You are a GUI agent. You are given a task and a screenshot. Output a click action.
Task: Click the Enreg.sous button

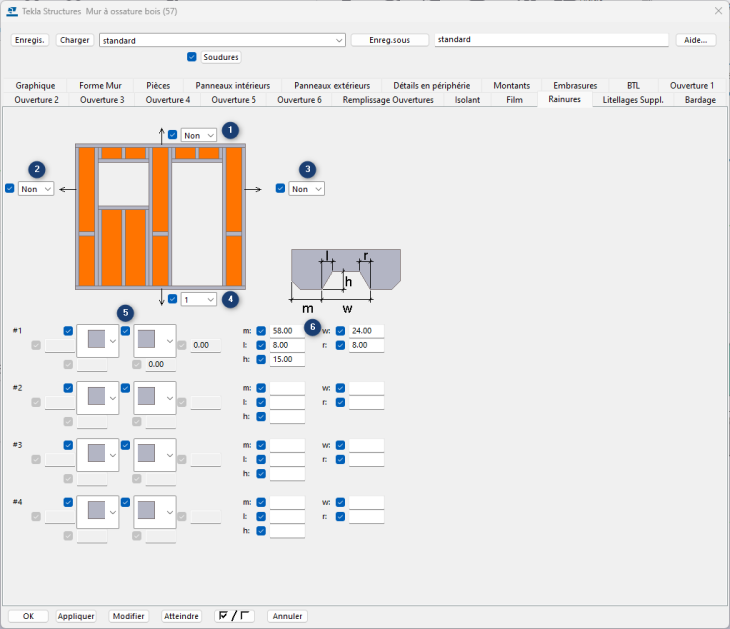coord(390,40)
